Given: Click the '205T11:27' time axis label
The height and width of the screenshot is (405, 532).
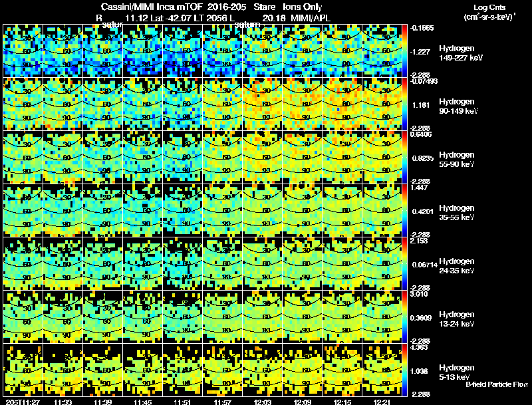Looking at the screenshot, I should pyautogui.click(x=23, y=402).
